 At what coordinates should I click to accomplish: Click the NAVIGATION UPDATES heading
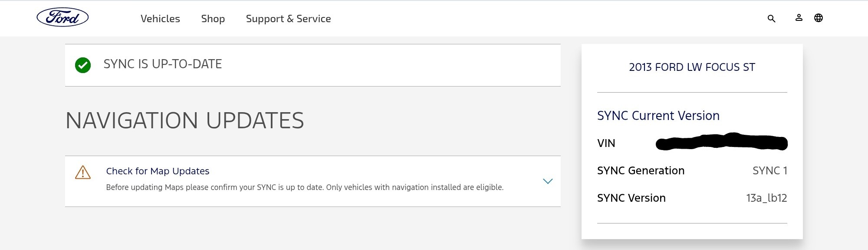(184, 120)
